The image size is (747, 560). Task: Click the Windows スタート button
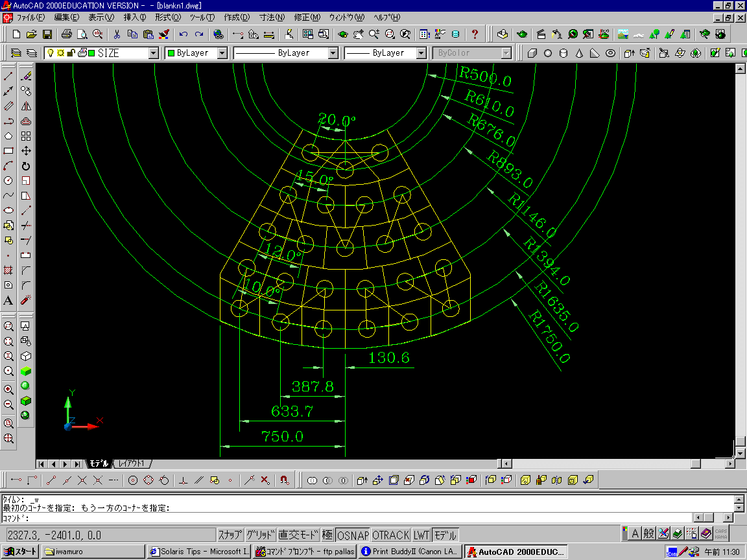19,552
